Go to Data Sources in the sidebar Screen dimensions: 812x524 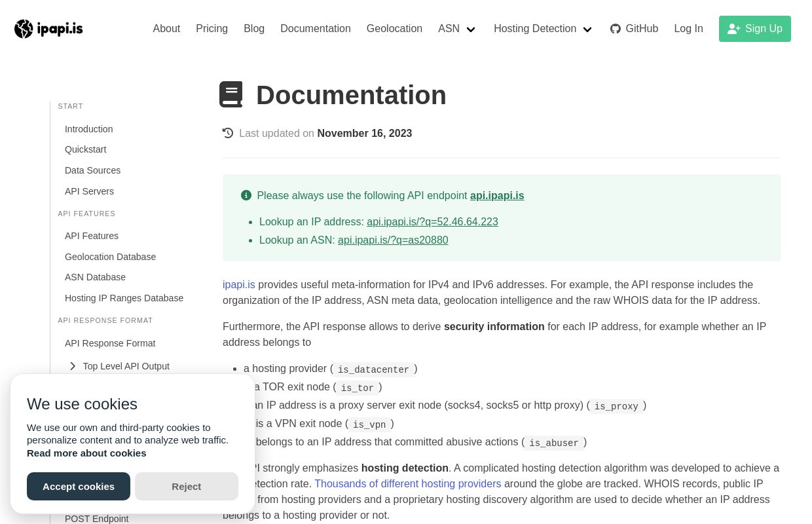click(92, 170)
